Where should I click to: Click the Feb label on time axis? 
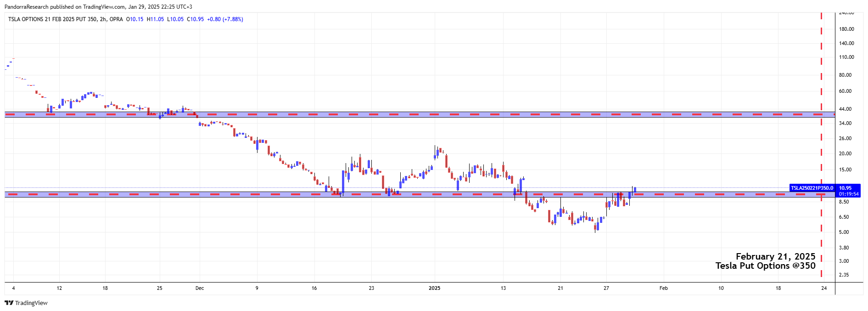coord(664,288)
